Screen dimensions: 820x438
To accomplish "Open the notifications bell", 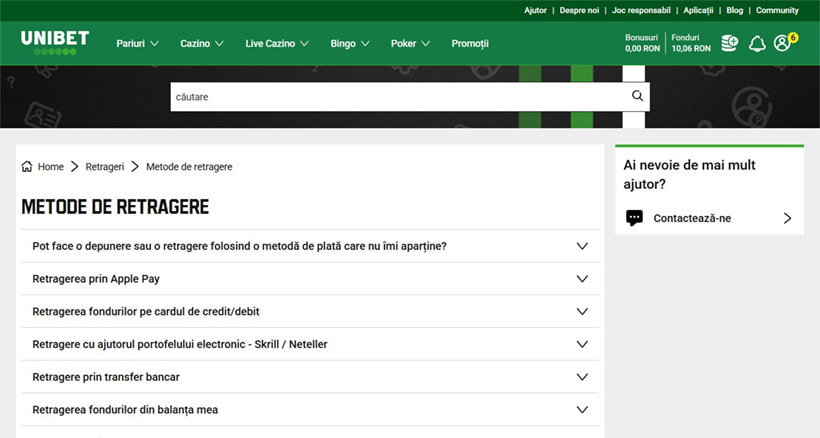I will (x=757, y=43).
